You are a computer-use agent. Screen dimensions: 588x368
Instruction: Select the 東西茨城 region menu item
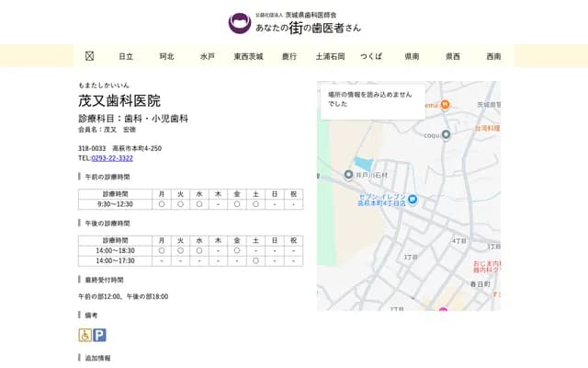248,56
